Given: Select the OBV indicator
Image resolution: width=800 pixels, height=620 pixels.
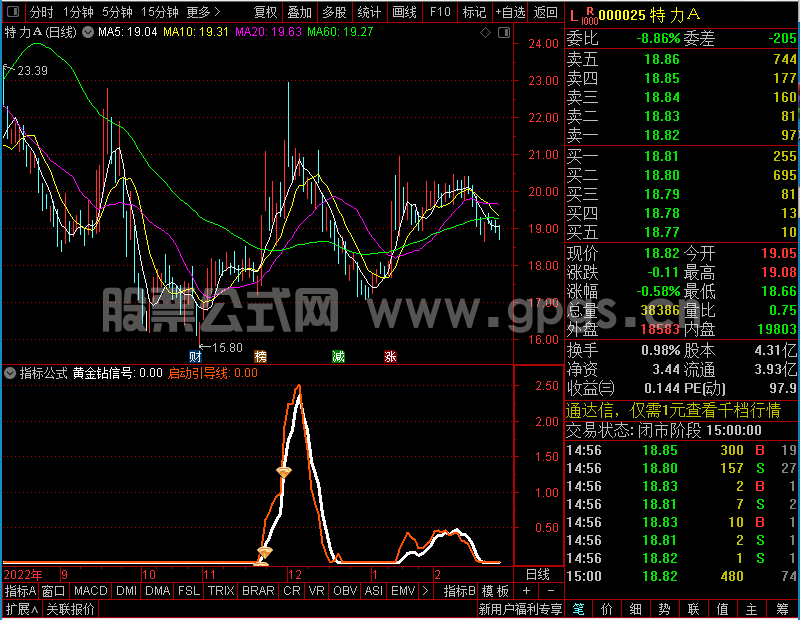Looking at the screenshot, I should 345,591.
